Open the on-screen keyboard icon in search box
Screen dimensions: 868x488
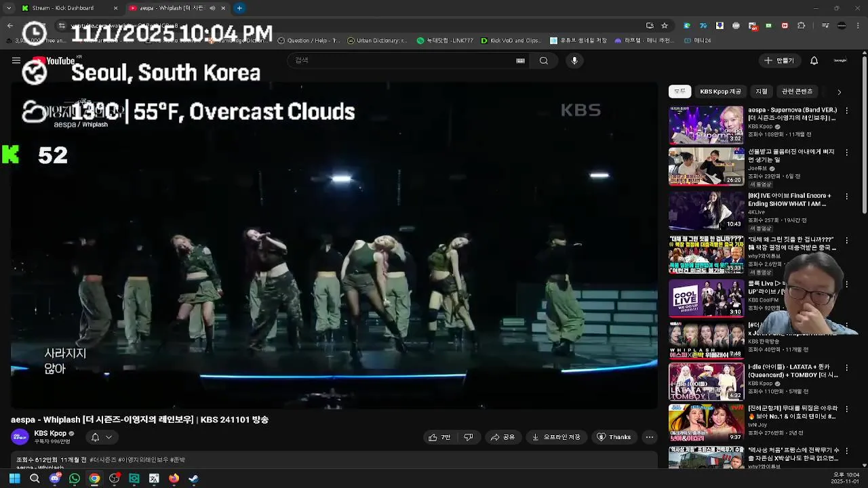[520, 60]
